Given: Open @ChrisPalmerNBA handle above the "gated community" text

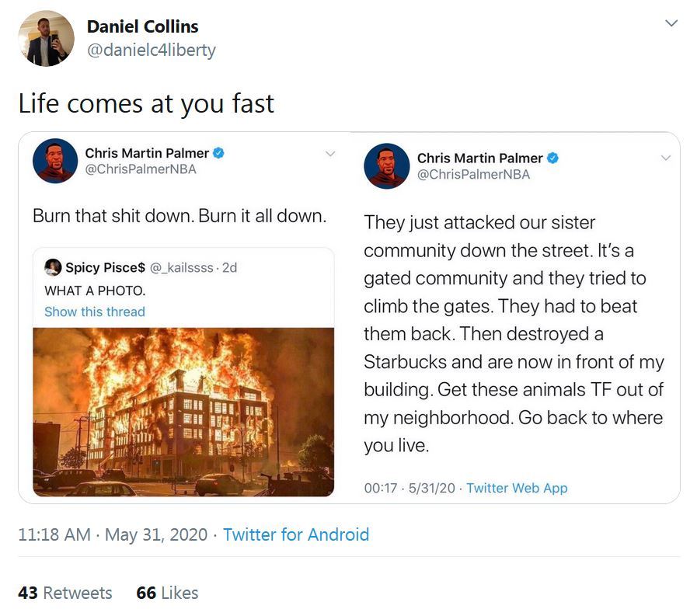Looking at the screenshot, I should coord(473,174).
